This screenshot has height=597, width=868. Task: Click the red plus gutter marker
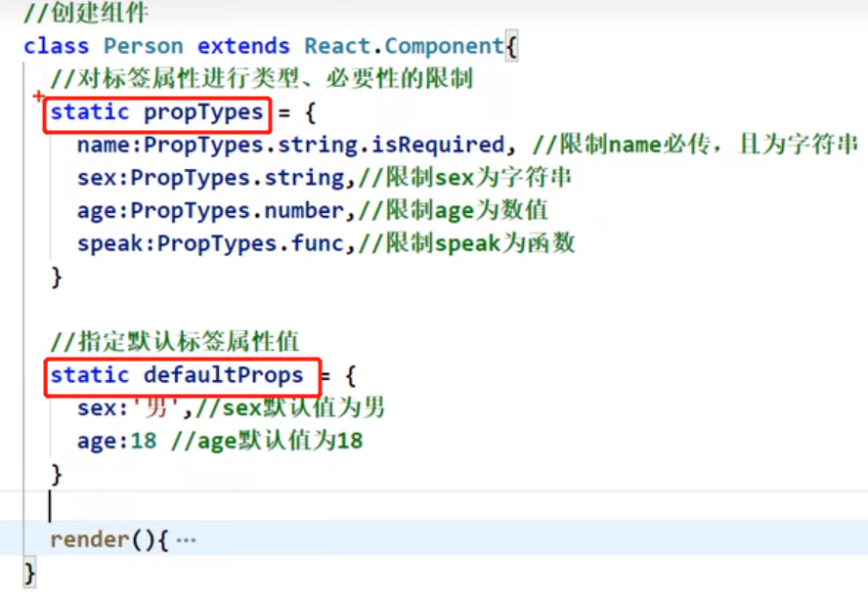point(37,97)
